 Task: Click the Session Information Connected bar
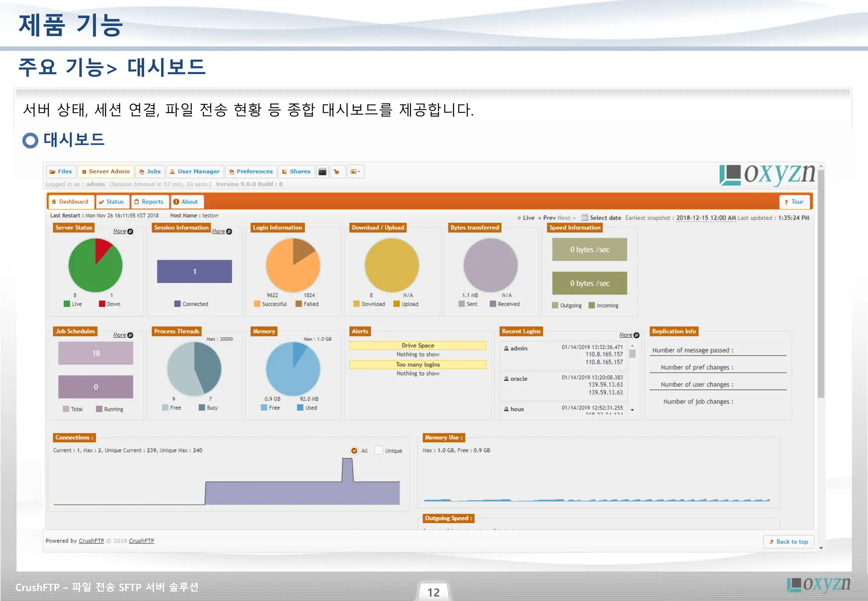(195, 271)
